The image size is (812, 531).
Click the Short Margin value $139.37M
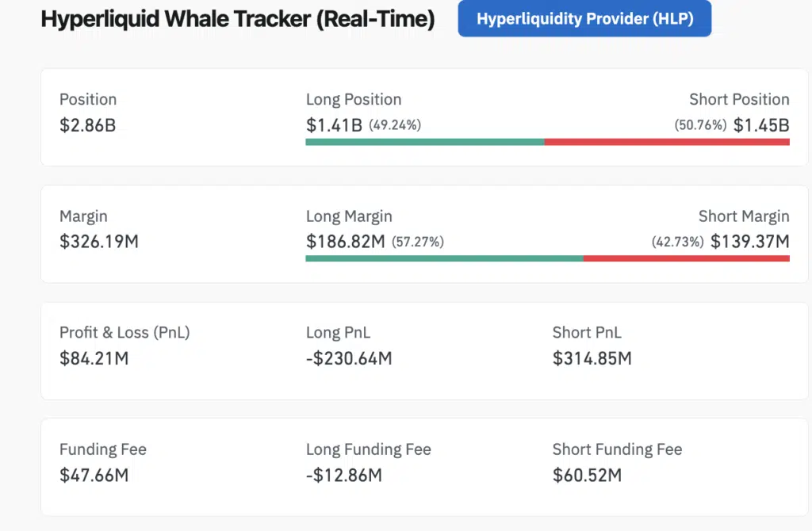(x=749, y=241)
